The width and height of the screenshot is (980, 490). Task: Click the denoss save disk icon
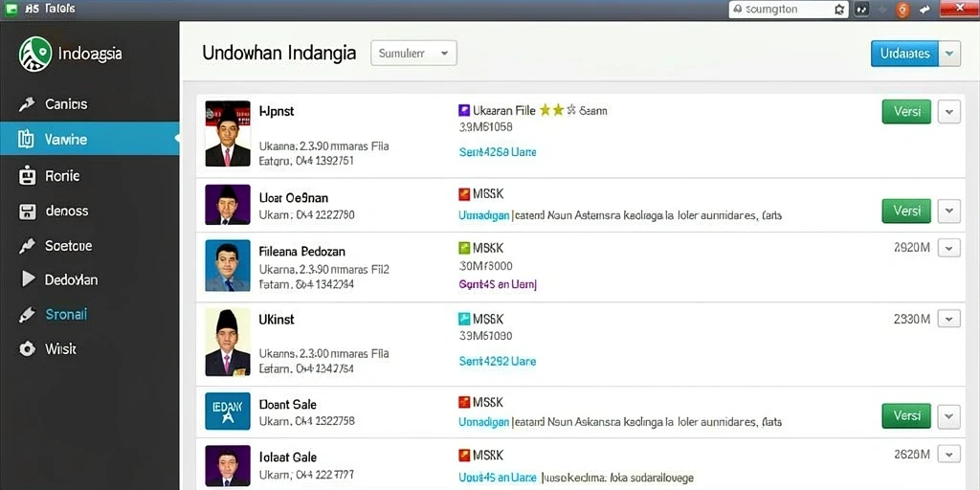pos(27,212)
